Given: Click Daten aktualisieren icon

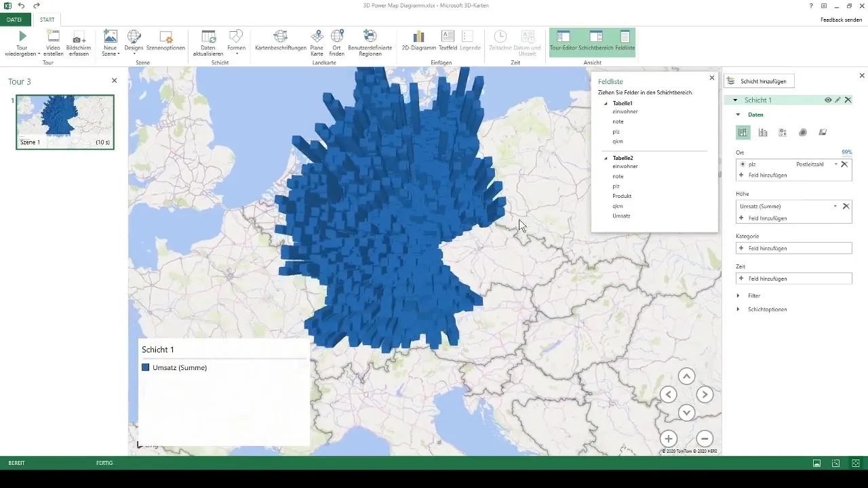Looking at the screenshot, I should pyautogui.click(x=209, y=37).
